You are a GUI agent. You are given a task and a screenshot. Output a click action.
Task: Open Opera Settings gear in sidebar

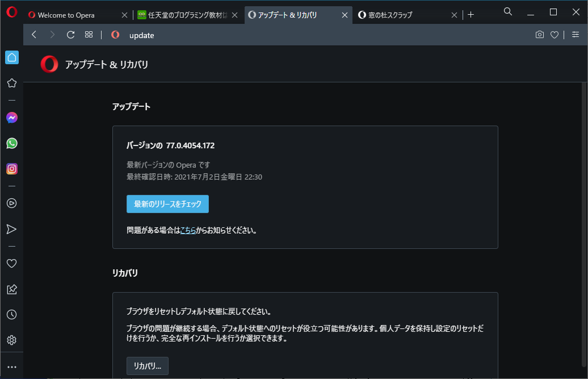[x=11, y=340]
